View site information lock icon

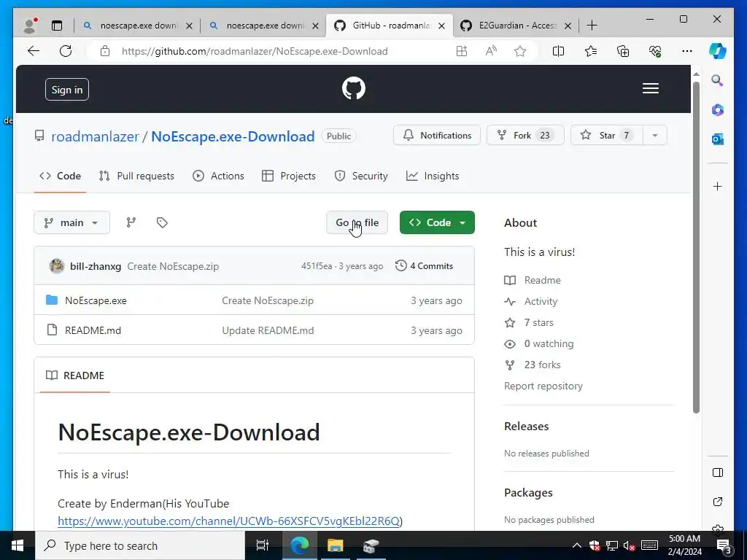coord(105,51)
